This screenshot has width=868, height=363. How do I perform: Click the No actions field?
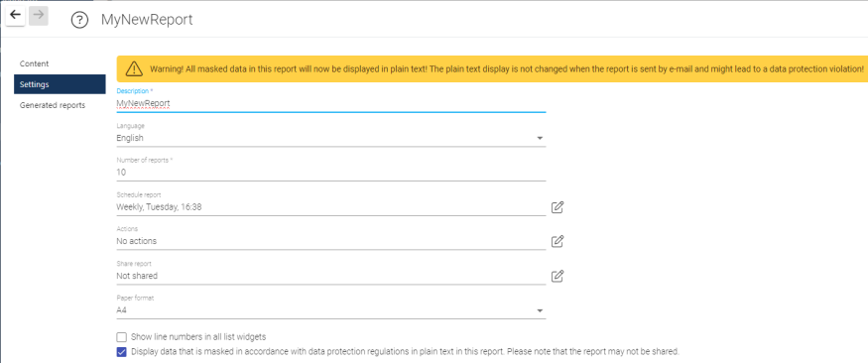(x=331, y=241)
